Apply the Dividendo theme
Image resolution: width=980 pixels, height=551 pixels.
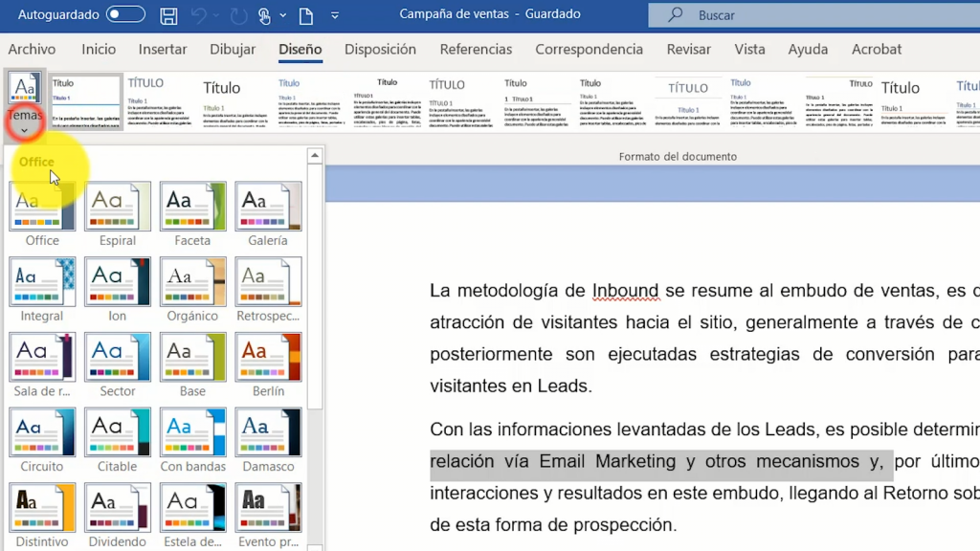pos(118,516)
